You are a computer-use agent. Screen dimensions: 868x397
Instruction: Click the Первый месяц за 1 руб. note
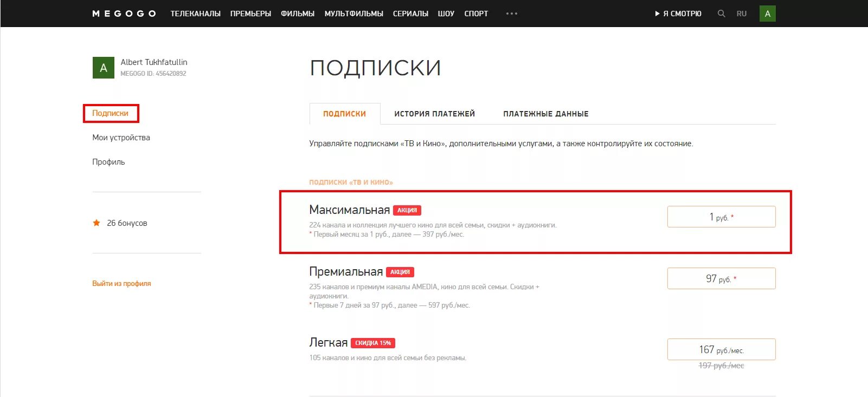(x=387, y=235)
